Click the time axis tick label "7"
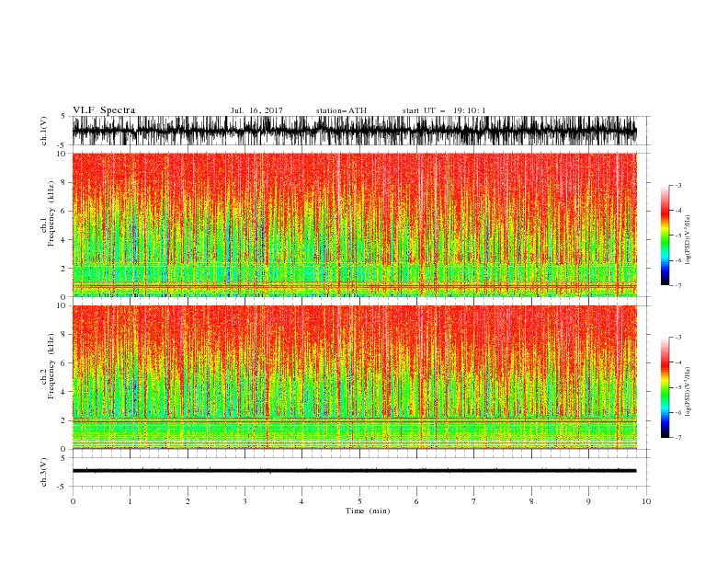Image resolution: width=728 pixels, height=563 pixels. (x=474, y=501)
